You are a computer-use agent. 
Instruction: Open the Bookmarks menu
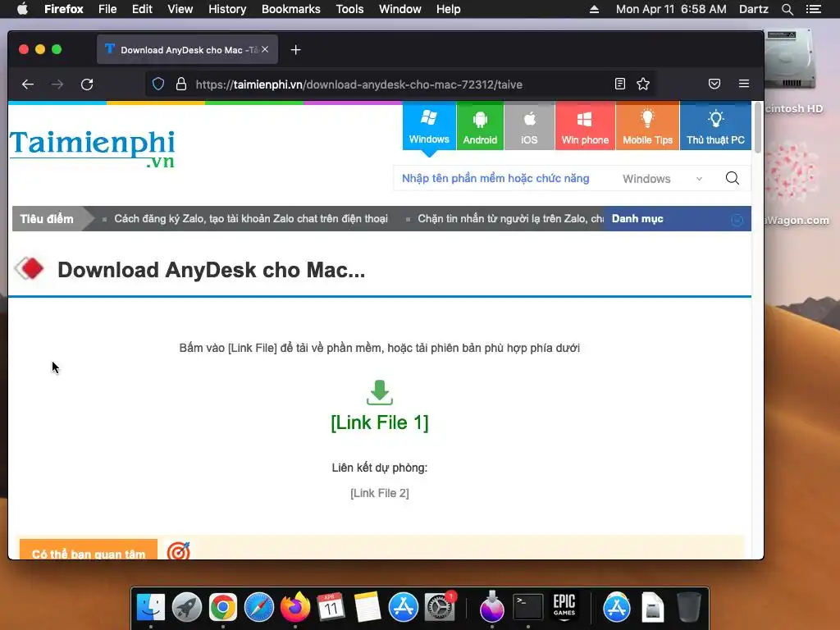291,9
